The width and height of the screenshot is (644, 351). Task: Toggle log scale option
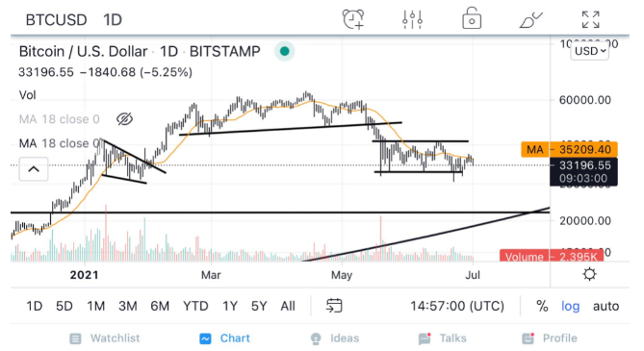click(570, 306)
